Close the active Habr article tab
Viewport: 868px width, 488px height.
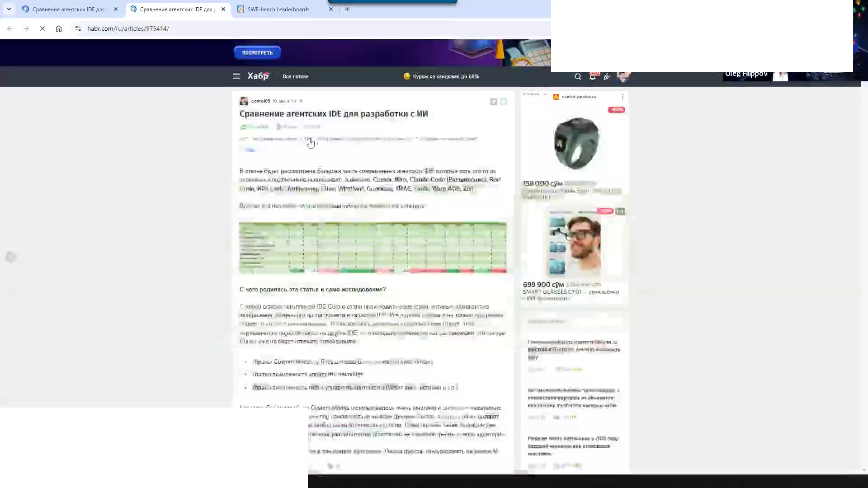click(x=223, y=9)
